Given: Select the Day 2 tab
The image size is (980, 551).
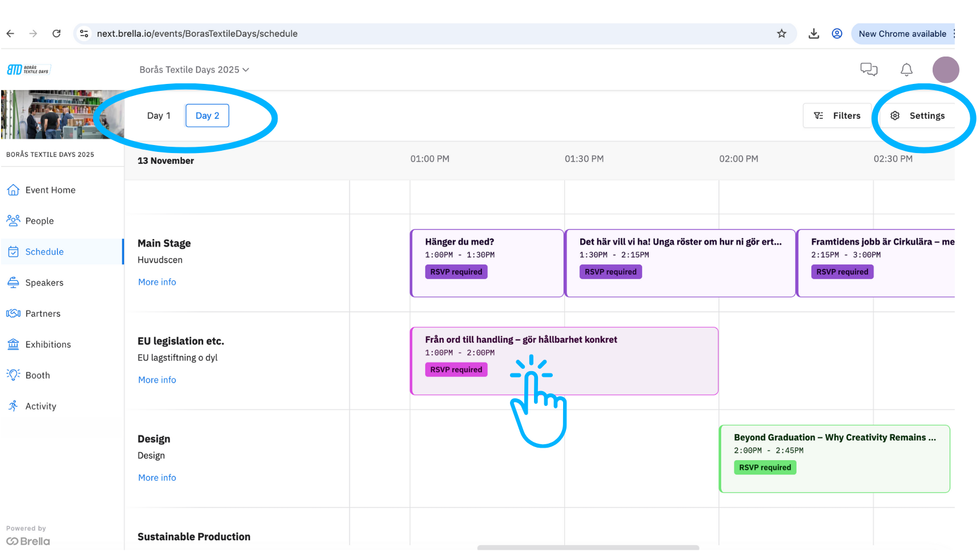Looking at the screenshot, I should [207, 116].
